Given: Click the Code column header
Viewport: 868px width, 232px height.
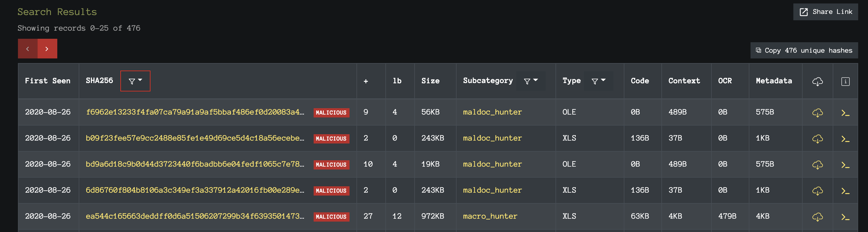Looking at the screenshot, I should [639, 81].
